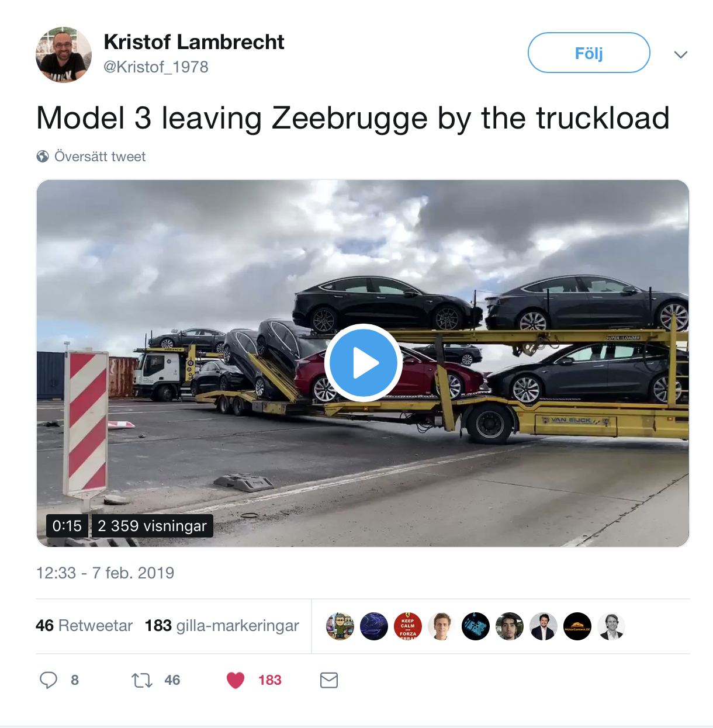
Task: Click the 0:15 video duration badge
Action: pos(67,526)
